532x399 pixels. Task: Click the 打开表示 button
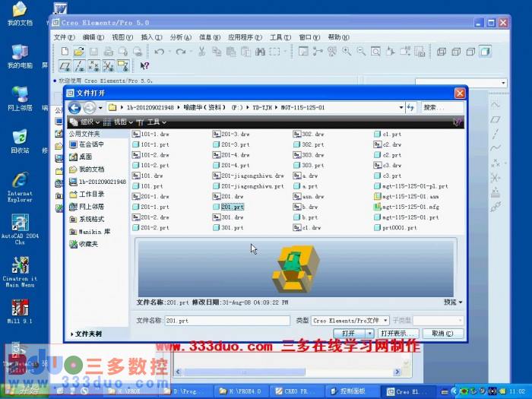(x=398, y=334)
